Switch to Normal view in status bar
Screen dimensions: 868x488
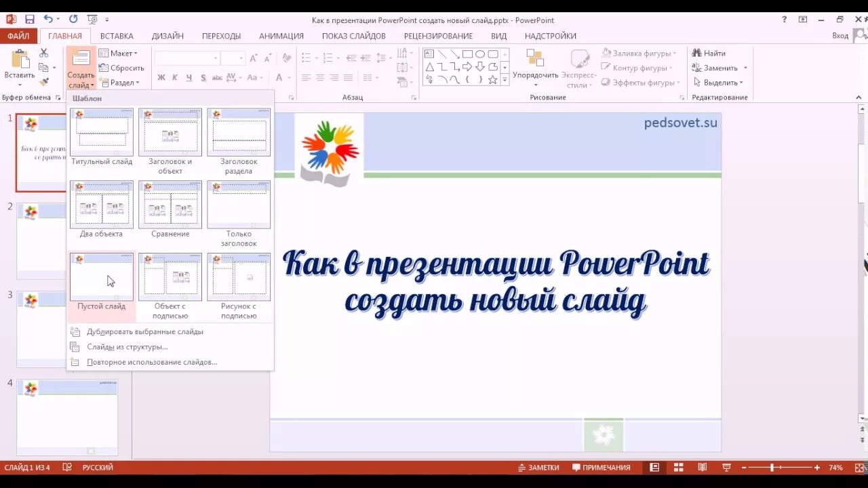click(654, 468)
